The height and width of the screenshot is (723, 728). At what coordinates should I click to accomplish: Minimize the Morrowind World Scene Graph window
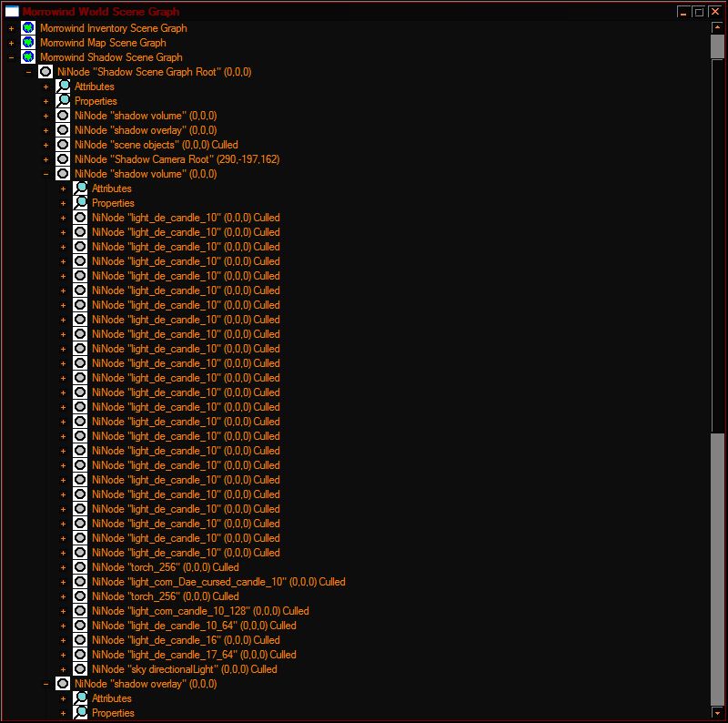[x=683, y=12]
